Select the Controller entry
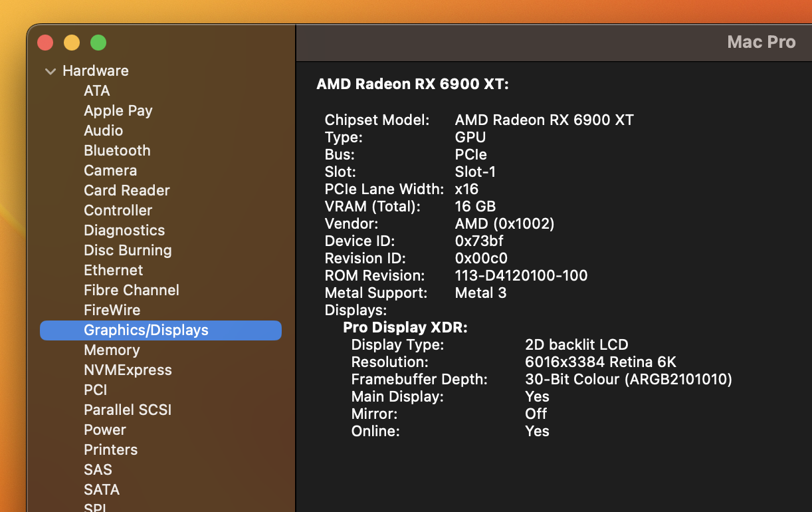The width and height of the screenshot is (812, 512). (118, 210)
